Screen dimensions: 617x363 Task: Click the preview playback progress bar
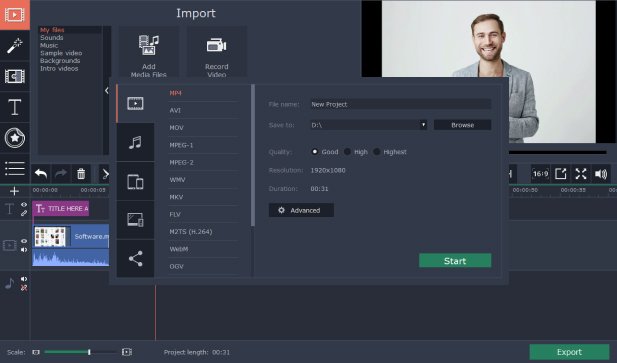(x=557, y=152)
